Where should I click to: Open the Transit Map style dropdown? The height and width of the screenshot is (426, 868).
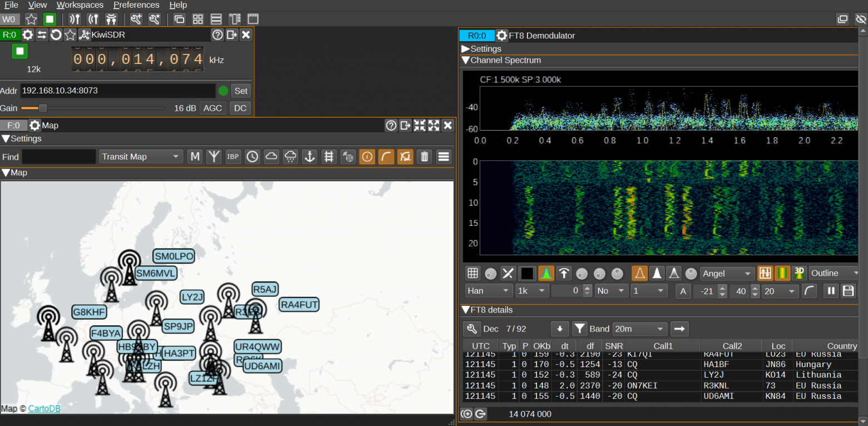click(140, 156)
